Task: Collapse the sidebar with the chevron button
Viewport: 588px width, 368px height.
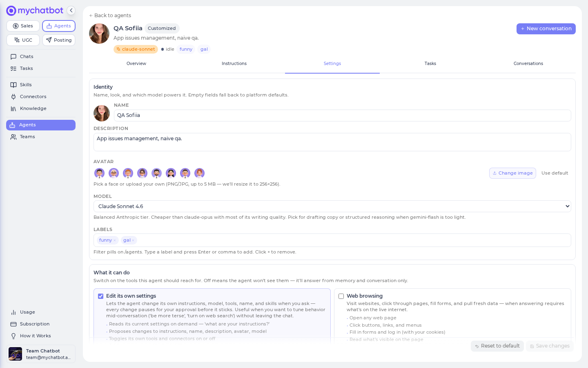Action: click(x=71, y=11)
